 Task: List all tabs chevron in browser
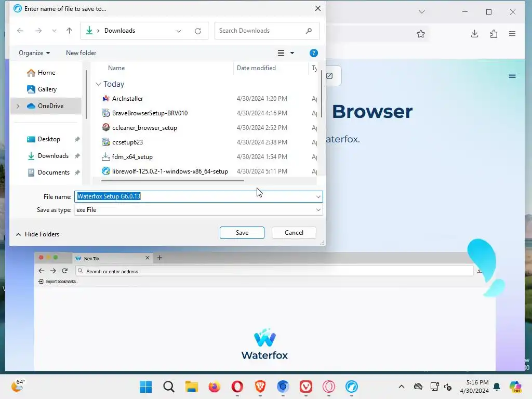[x=422, y=12]
